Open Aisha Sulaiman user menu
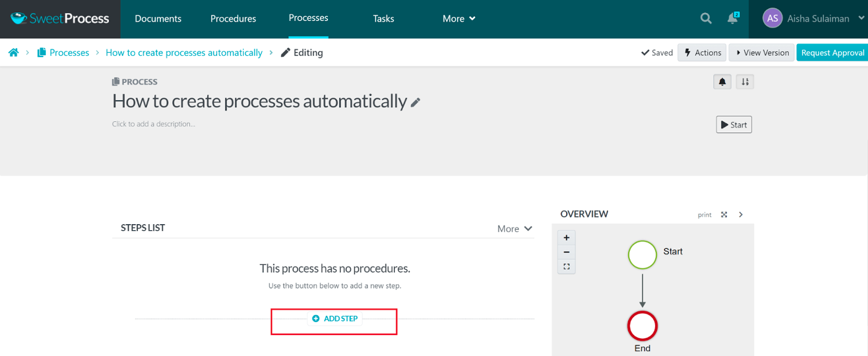 pyautogui.click(x=813, y=19)
